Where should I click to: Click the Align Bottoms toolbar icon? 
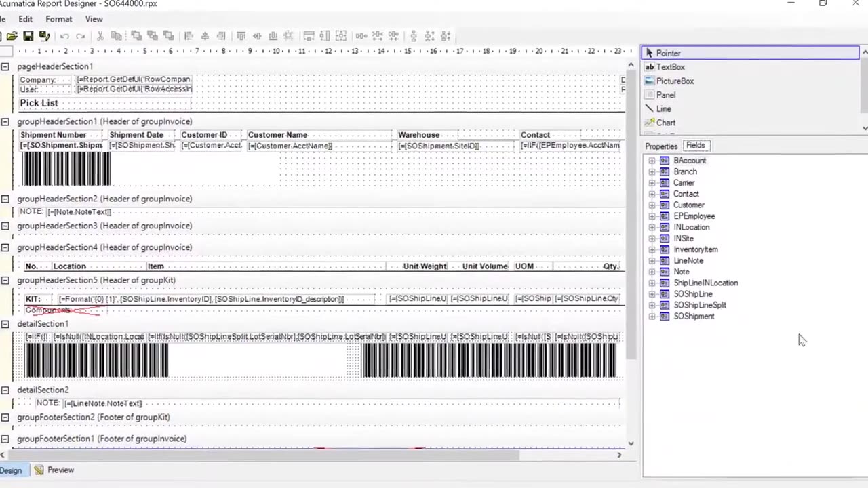pyautogui.click(x=273, y=36)
